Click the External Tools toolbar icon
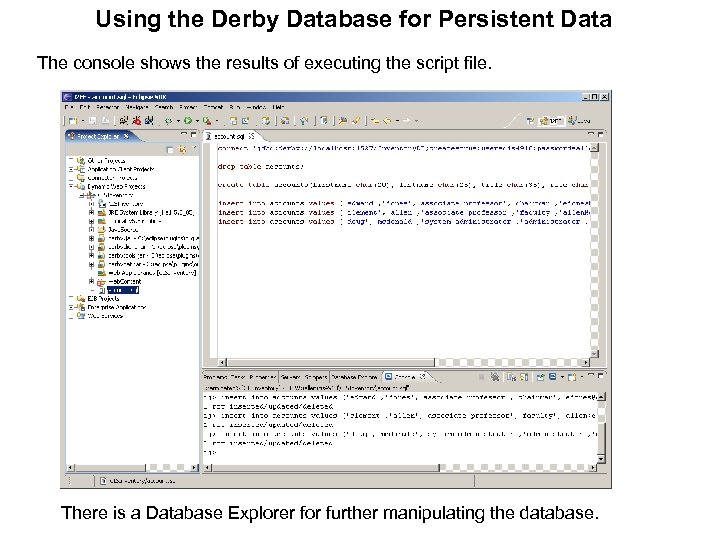 tap(207, 121)
